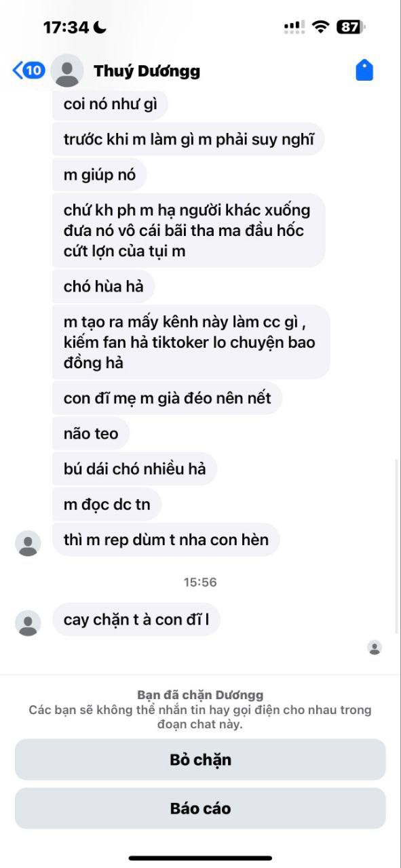Select the 'chó hùa hả' message bubble
Viewport: 401px width, 868px height.
[x=104, y=286]
